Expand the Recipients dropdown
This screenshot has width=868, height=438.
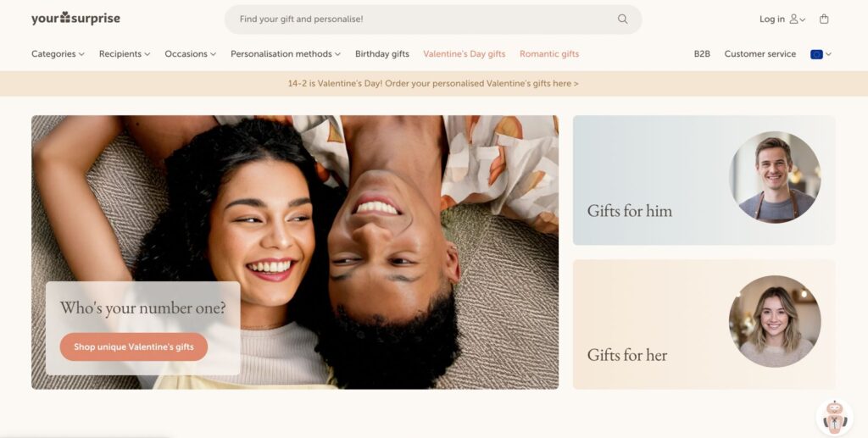pos(125,53)
